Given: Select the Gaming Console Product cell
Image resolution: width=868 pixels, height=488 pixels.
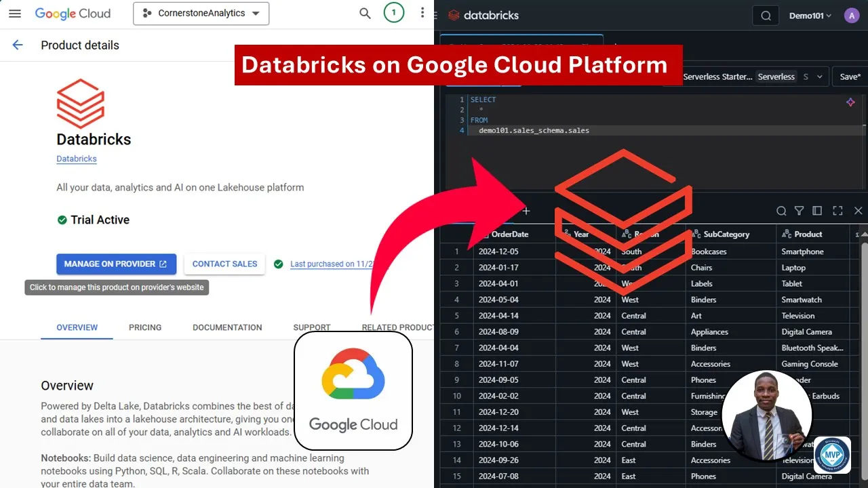Looking at the screenshot, I should pyautogui.click(x=813, y=364).
